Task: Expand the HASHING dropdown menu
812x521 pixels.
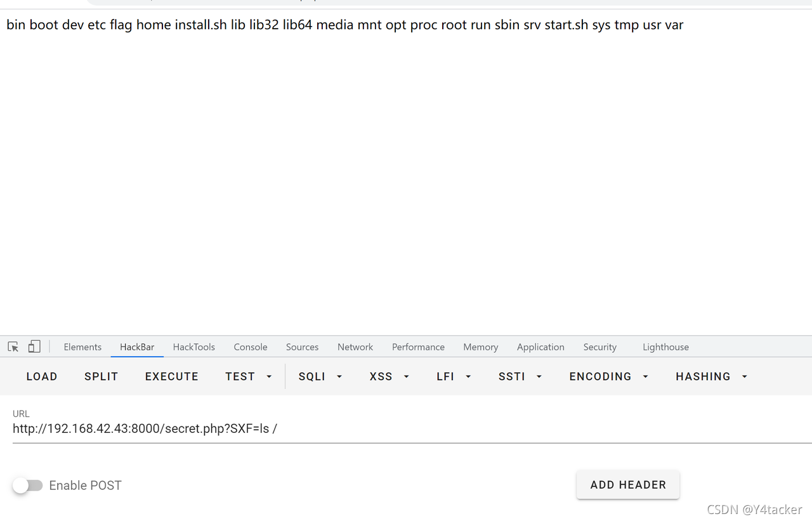Action: coord(712,376)
